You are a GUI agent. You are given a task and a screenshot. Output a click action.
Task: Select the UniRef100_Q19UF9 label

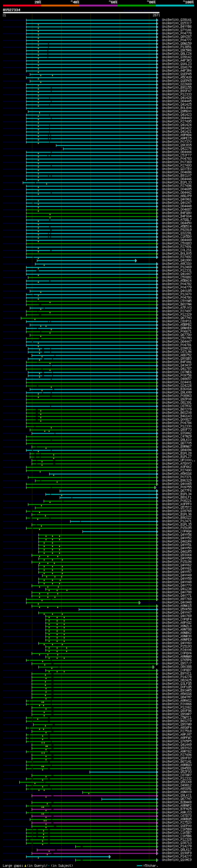[x=177, y=853]
